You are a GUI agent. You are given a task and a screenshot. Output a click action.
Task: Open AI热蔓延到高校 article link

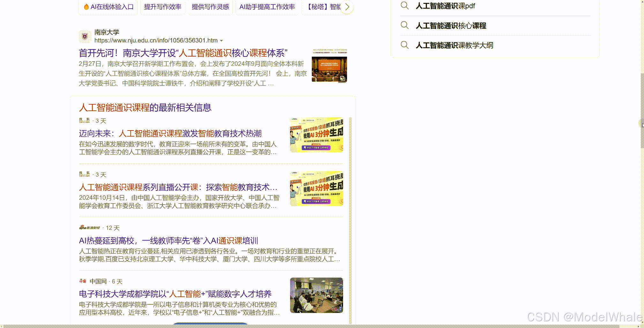coord(168,241)
